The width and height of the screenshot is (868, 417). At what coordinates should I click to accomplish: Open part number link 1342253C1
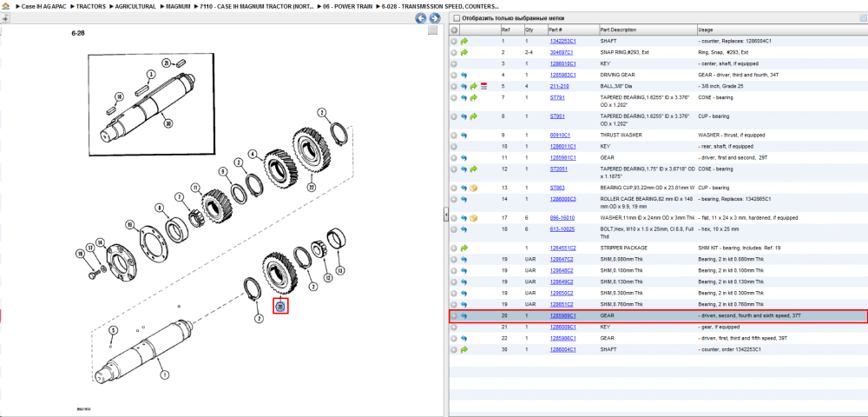click(562, 41)
